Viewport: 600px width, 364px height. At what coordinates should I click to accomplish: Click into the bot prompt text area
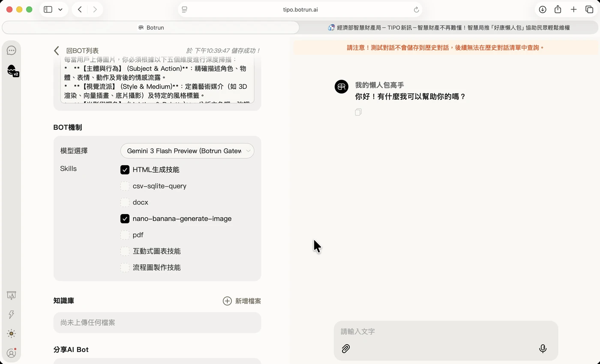click(x=157, y=79)
